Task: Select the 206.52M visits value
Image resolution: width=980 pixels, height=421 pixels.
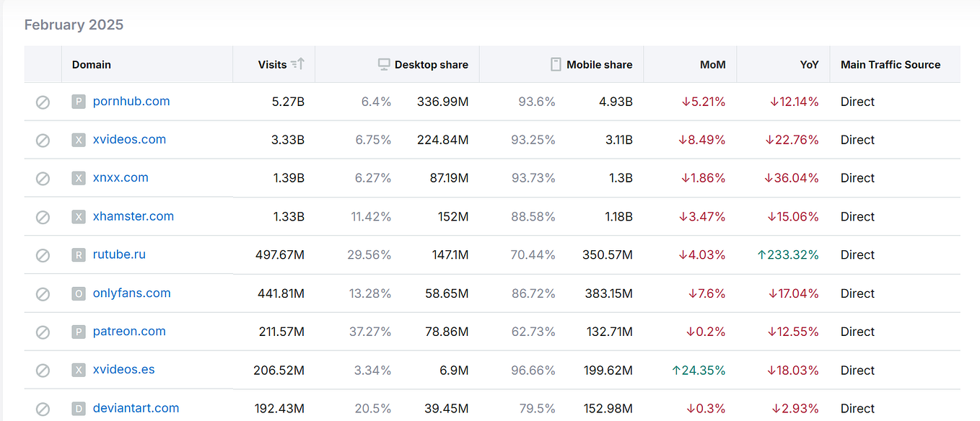Action: pyautogui.click(x=279, y=370)
